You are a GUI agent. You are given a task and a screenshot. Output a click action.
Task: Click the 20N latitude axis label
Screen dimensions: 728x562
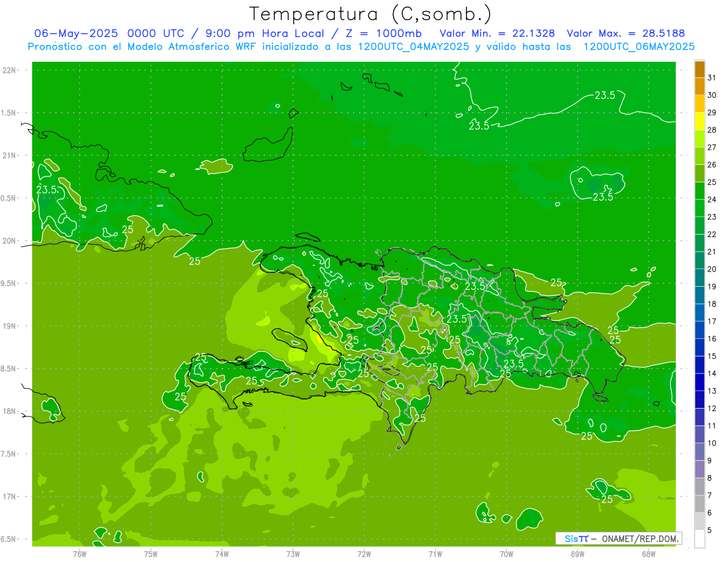(x=9, y=241)
